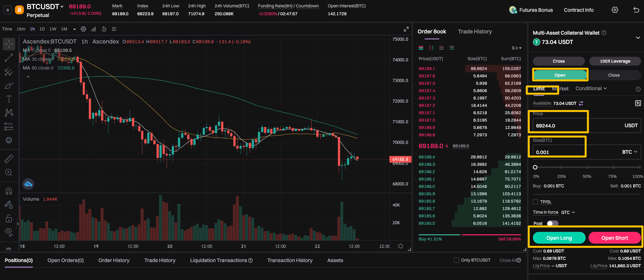The image size is (644, 280).
Task: Open the Open Orders(0) tab
Action: 65,260
